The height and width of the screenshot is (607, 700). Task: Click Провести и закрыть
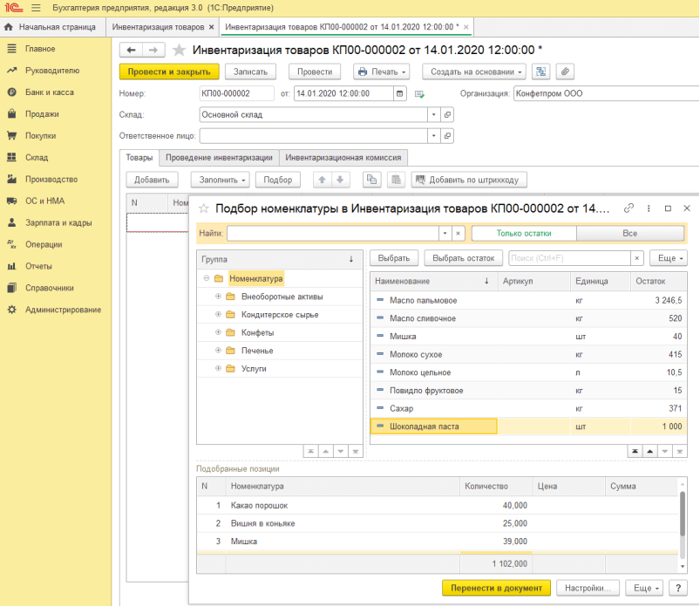[x=169, y=72]
